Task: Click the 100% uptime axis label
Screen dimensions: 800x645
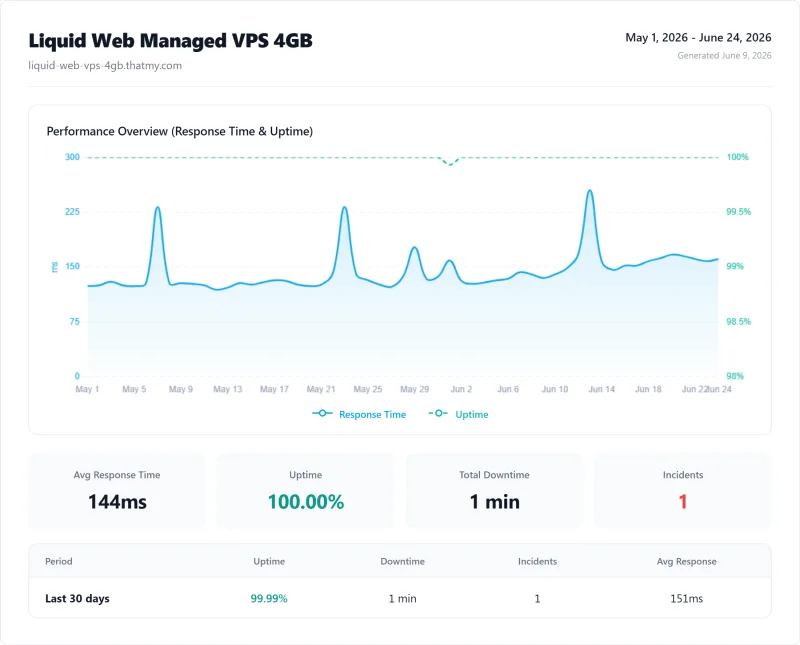Action: click(738, 157)
